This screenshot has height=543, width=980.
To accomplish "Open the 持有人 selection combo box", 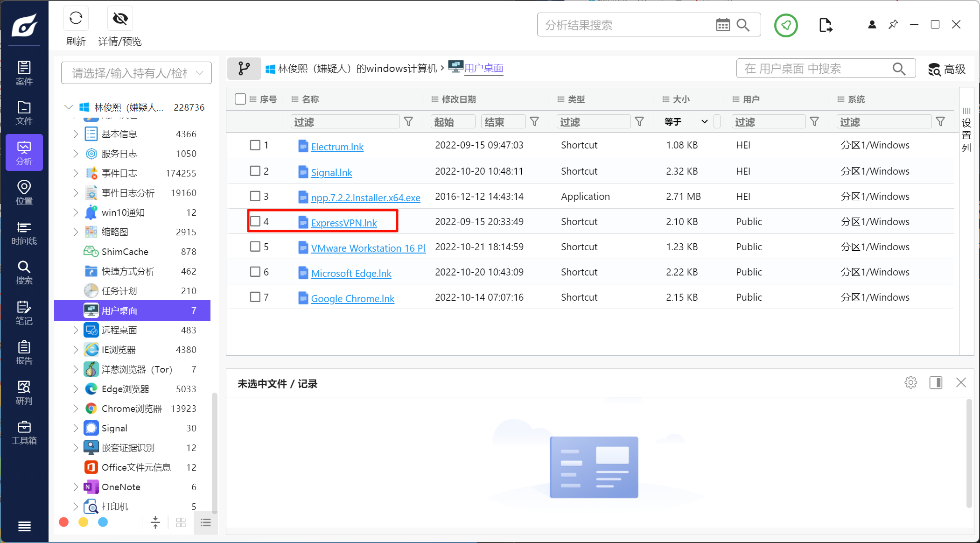I will coord(136,73).
